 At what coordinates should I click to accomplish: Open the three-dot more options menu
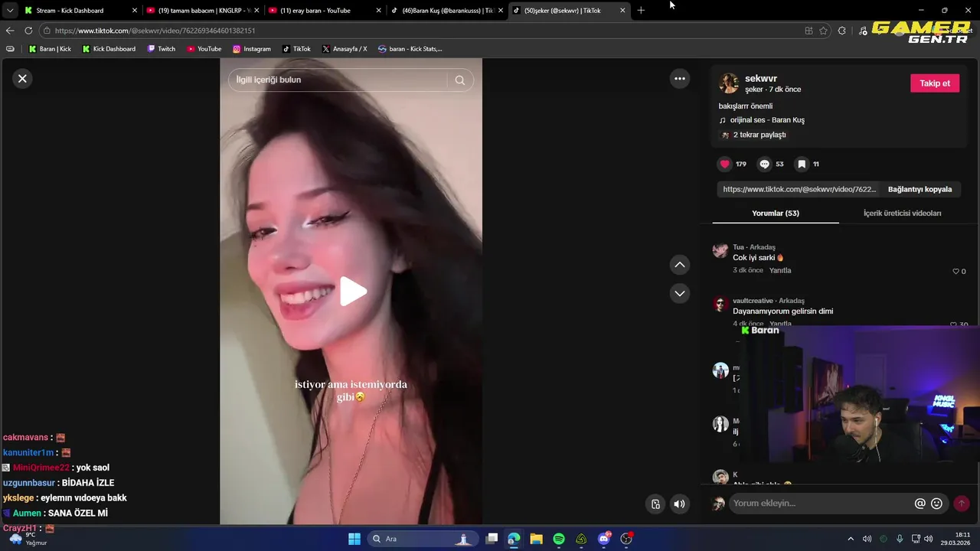click(x=679, y=78)
